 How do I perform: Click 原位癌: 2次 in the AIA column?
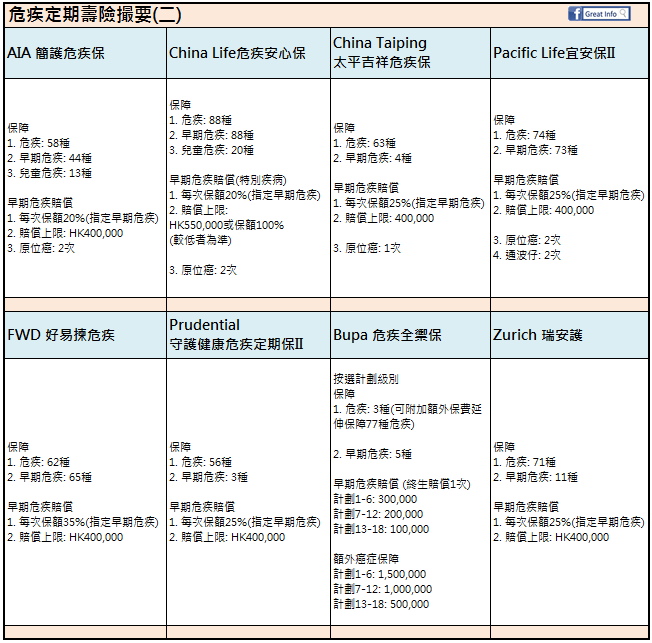pyautogui.click(x=41, y=248)
